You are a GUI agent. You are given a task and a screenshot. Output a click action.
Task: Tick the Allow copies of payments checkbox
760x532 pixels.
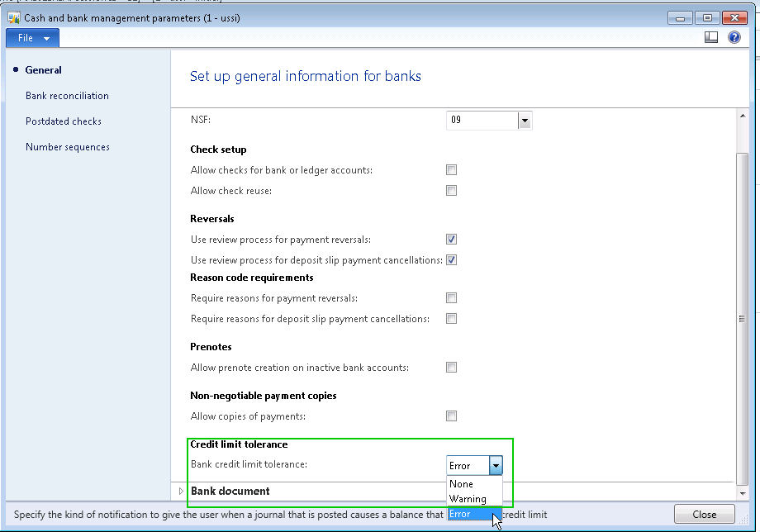point(451,416)
